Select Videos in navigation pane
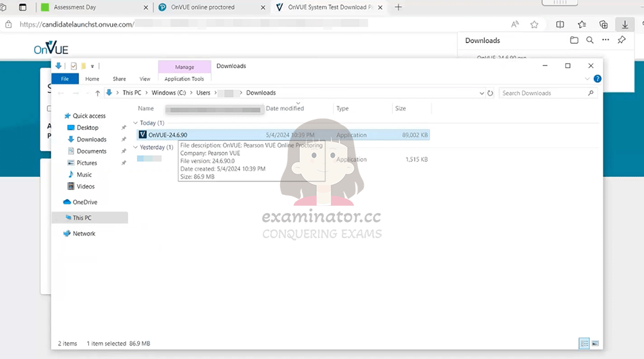The height and width of the screenshot is (359, 644). [86, 187]
